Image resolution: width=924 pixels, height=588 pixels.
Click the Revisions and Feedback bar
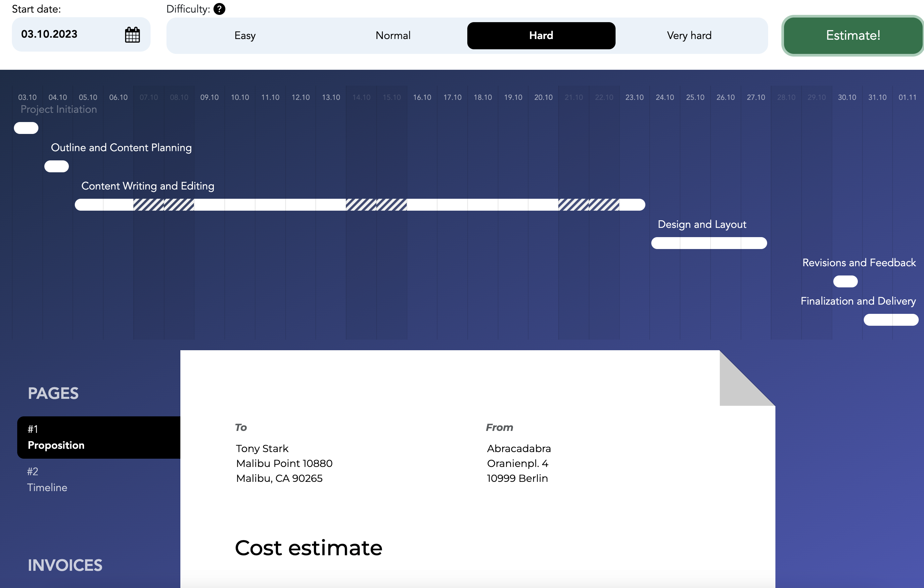[845, 281]
